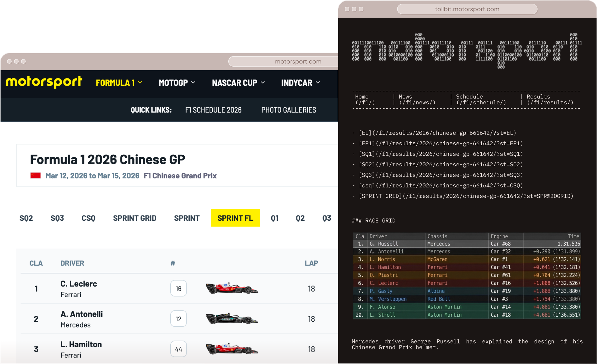This screenshot has height=364, width=597.
Task: Open the SQ3 results tab
Action: 57,218
